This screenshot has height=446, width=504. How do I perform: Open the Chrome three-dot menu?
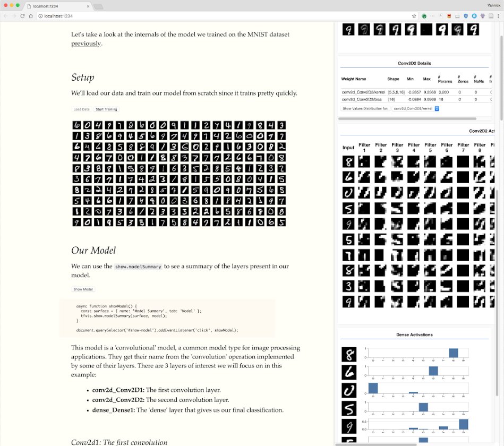499,16
